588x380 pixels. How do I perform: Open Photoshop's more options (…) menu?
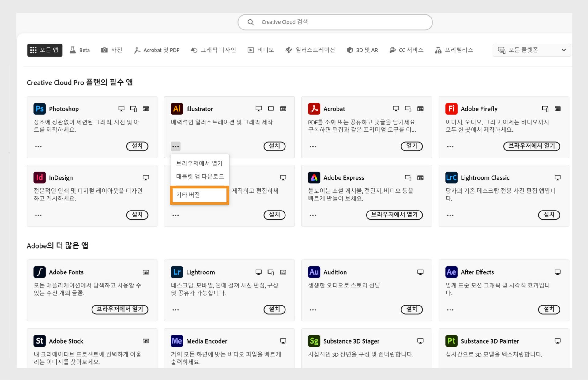38,146
